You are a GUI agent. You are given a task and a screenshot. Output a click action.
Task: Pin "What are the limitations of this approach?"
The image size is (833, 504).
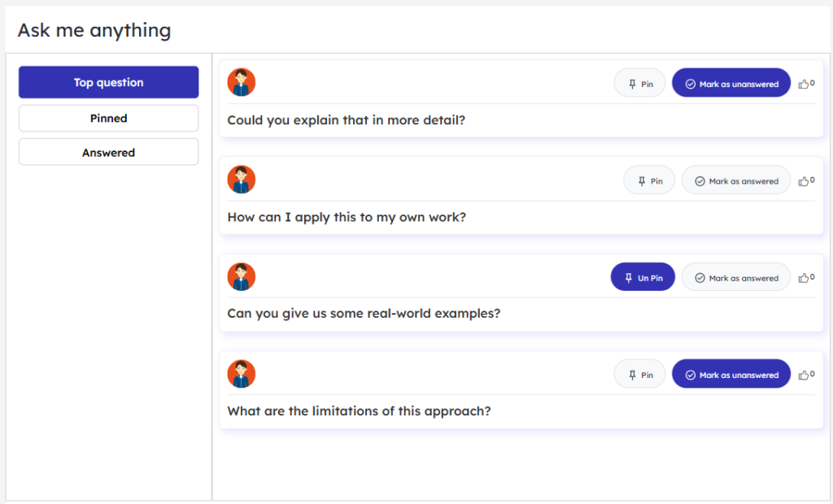[639, 374]
